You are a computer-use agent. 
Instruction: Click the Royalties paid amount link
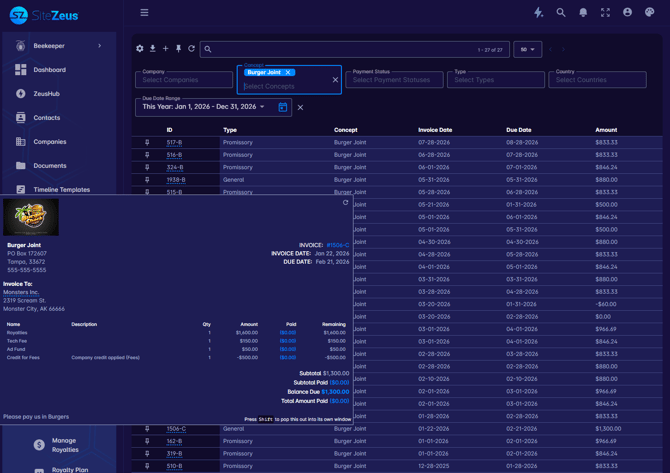tap(288, 332)
